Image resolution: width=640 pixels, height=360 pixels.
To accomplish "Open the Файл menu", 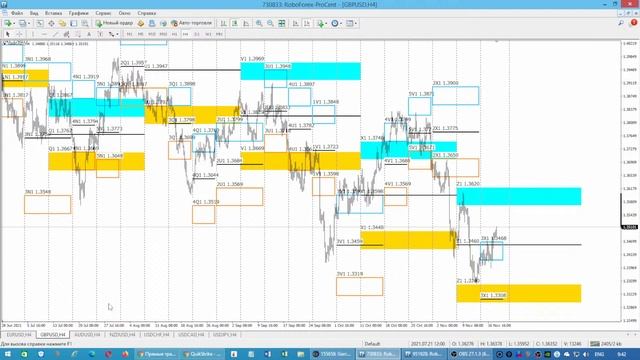I will [17, 13].
